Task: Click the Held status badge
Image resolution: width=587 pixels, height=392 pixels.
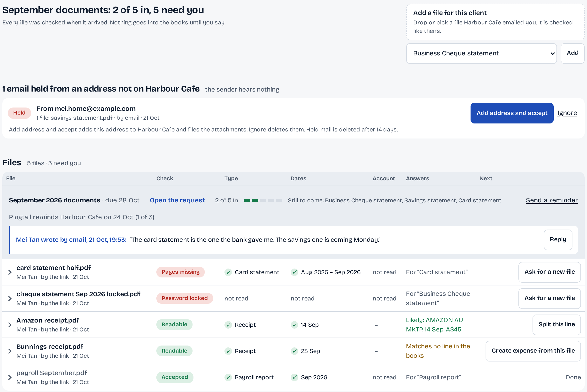Action: [x=19, y=113]
